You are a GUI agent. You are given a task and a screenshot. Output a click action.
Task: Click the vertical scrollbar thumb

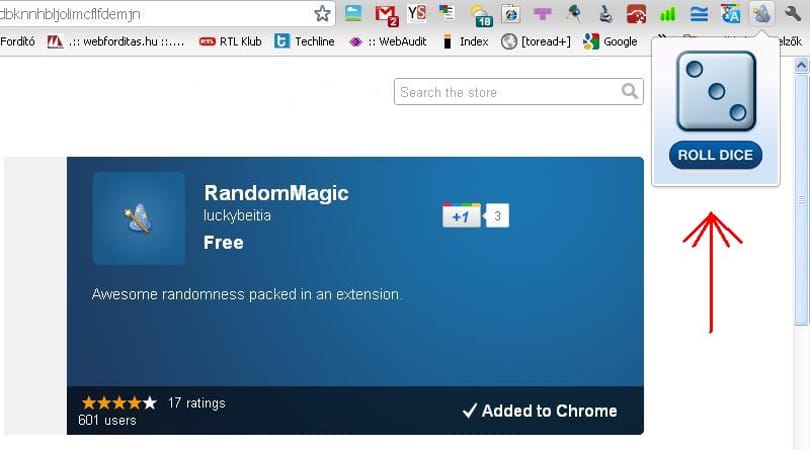801,199
